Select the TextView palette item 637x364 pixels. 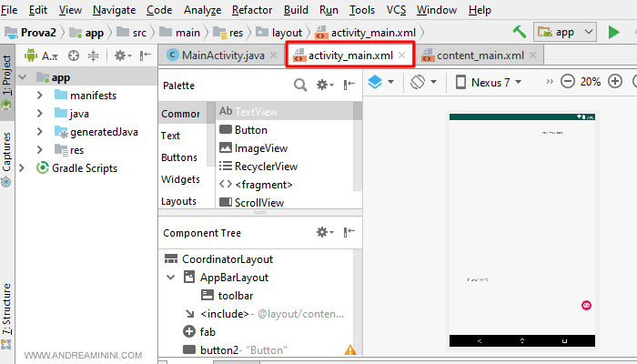pos(284,111)
